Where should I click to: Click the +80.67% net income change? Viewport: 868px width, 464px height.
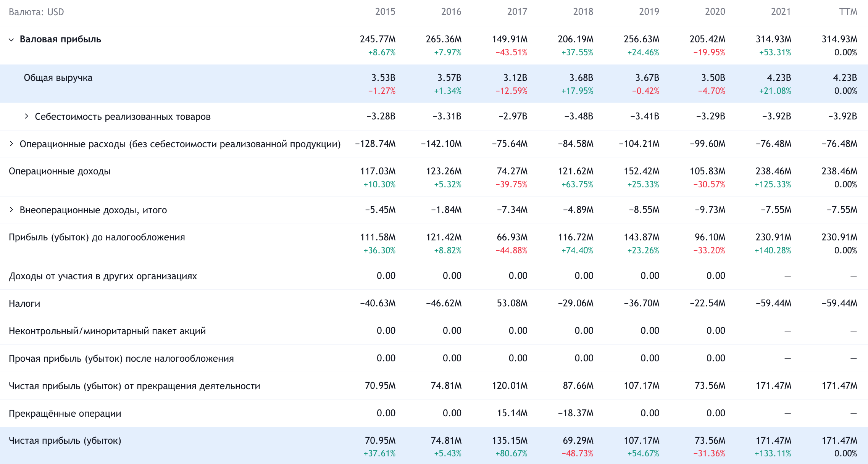click(511, 454)
